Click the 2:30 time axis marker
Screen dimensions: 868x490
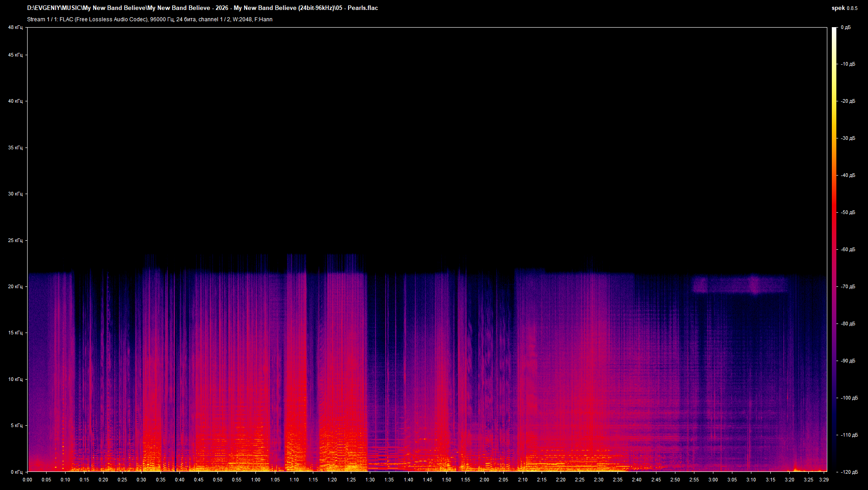tap(599, 480)
